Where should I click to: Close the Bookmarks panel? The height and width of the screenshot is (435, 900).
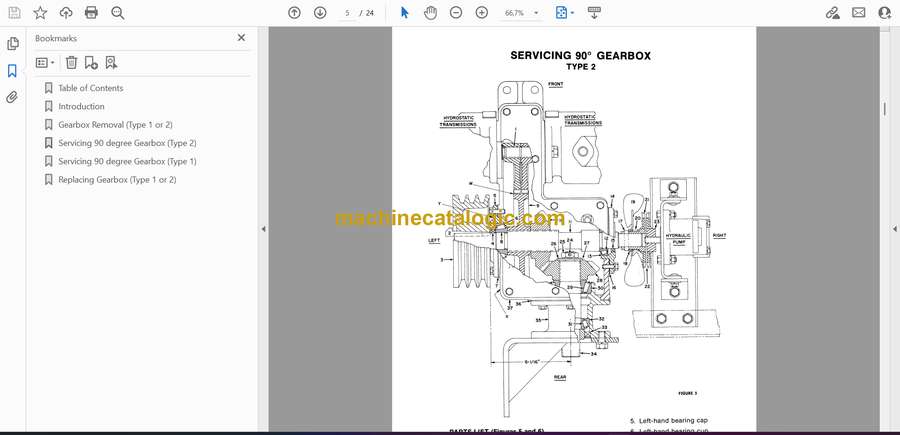[x=241, y=38]
